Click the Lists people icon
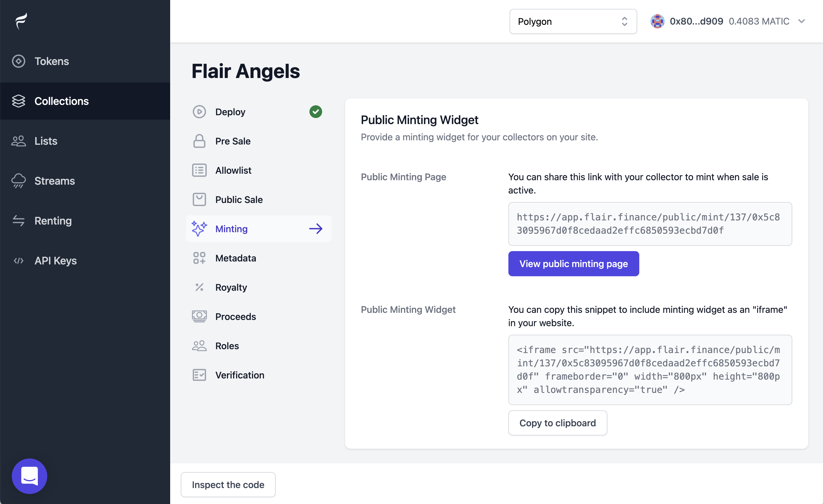This screenshot has height=504, width=823. [x=19, y=141]
